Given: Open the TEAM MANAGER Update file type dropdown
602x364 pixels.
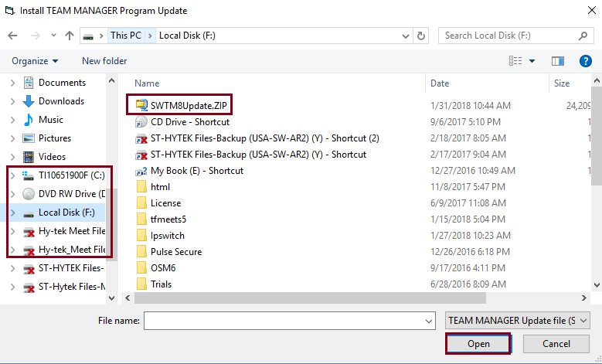Looking at the screenshot, I should click(517, 321).
